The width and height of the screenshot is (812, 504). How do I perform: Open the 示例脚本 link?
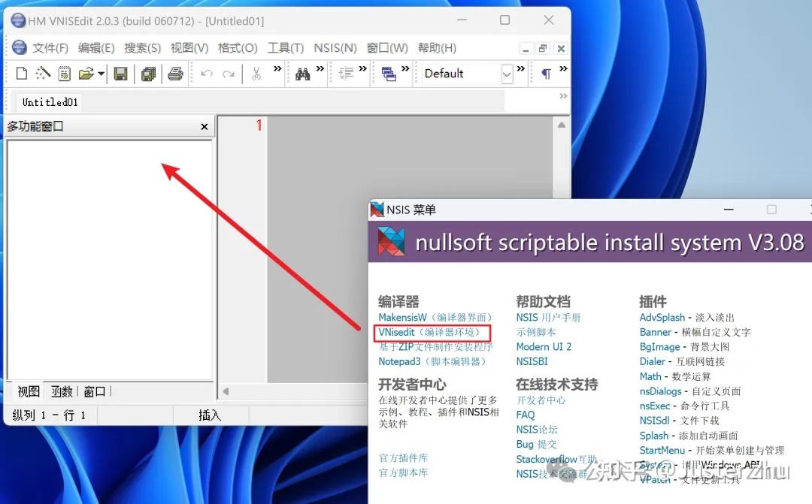coord(536,332)
